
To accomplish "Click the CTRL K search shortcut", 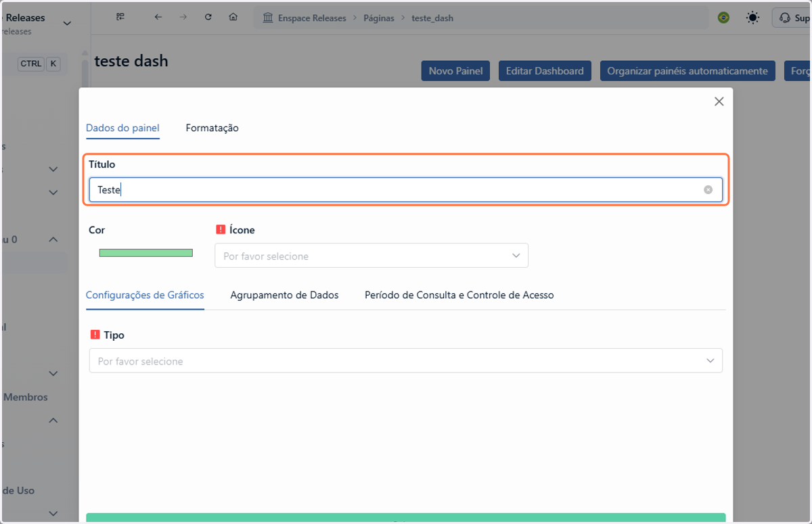I will [x=39, y=64].
